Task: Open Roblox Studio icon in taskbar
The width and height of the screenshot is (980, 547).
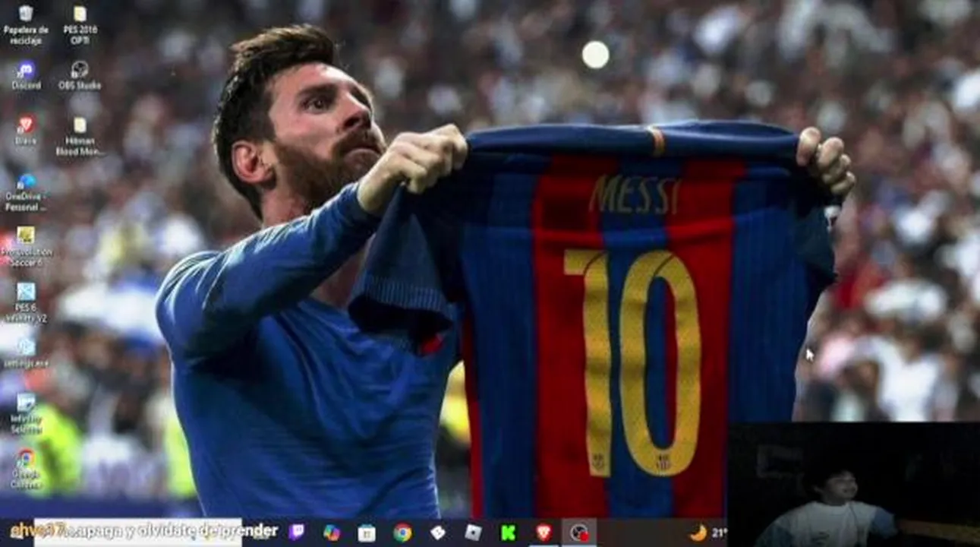Action: click(x=438, y=533)
